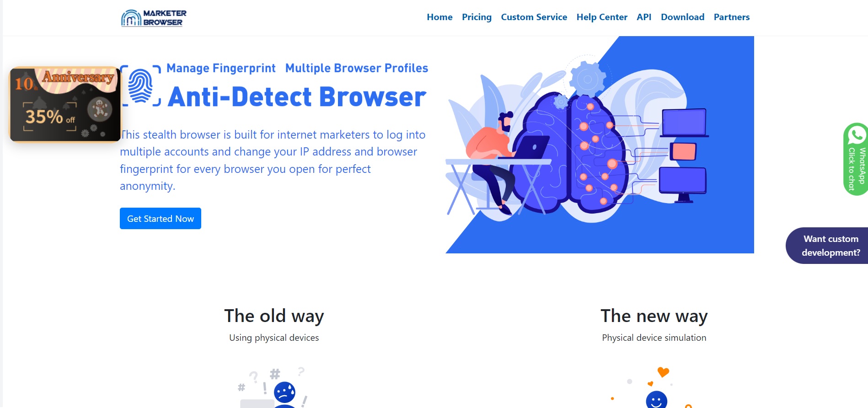Screen dimensions: 868x408
Task: Select the Anti-Detect Browser heading
Action: point(297,97)
